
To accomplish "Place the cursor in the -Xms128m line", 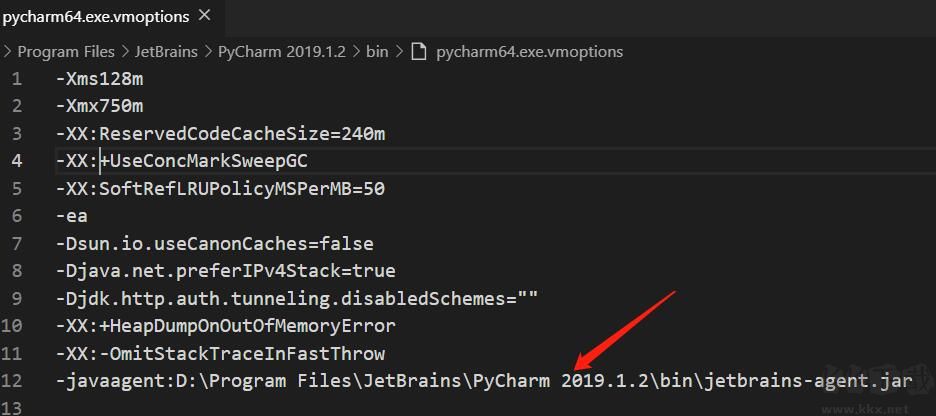I will click(99, 79).
